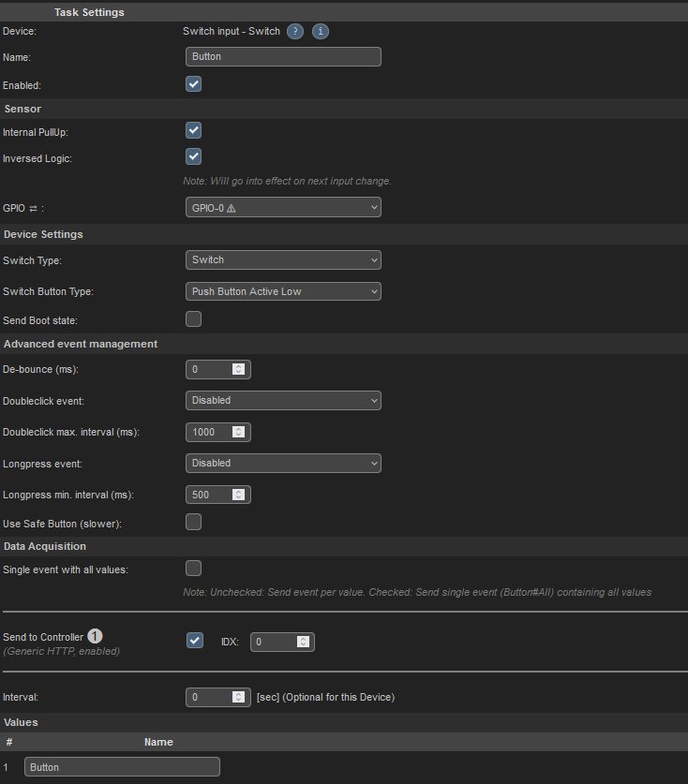Image resolution: width=688 pixels, height=784 pixels.
Task: Toggle the Send to Controller checkbox
Action: click(195, 641)
